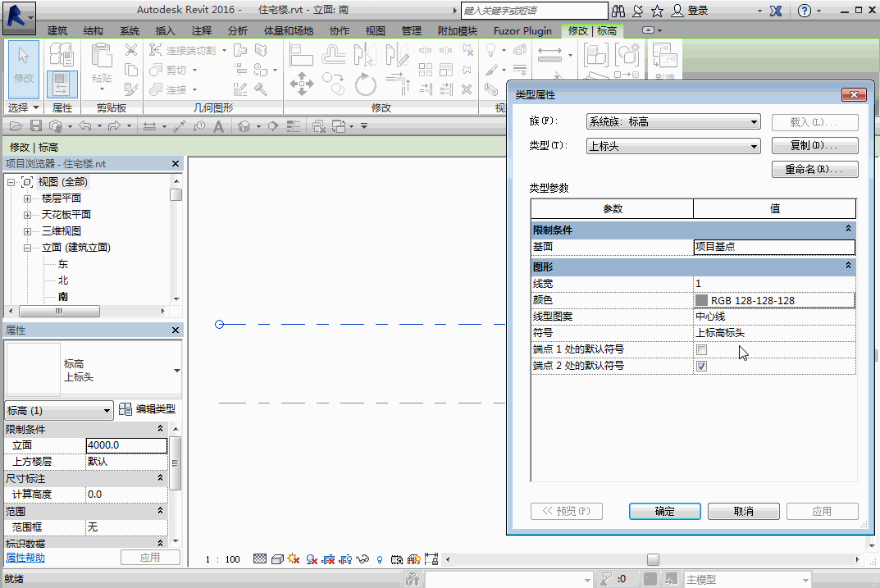
Task: Click the Save icon in quick access toolbar
Action: (35, 126)
